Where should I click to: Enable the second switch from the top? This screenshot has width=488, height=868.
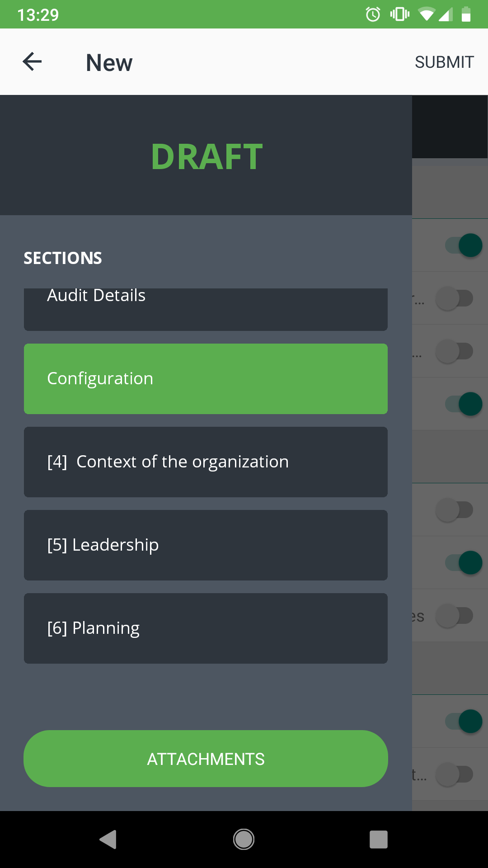454,298
